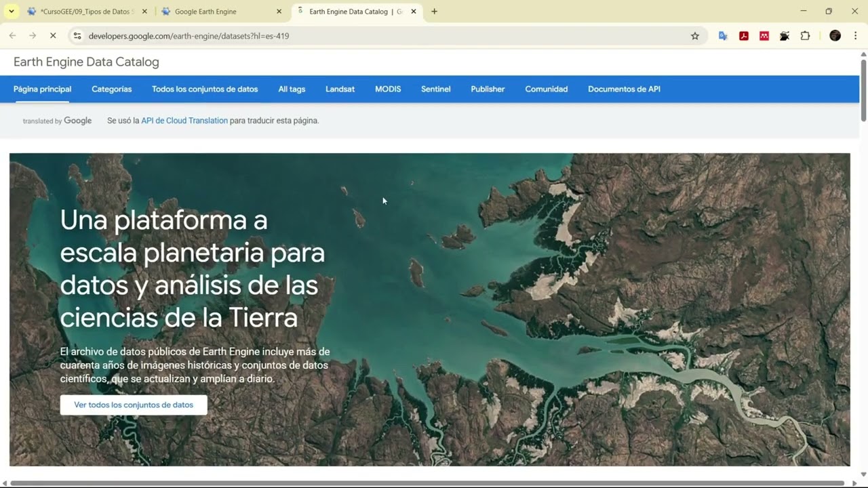868x488 pixels.
Task: Open the Chrome profile avatar
Action: tap(835, 36)
